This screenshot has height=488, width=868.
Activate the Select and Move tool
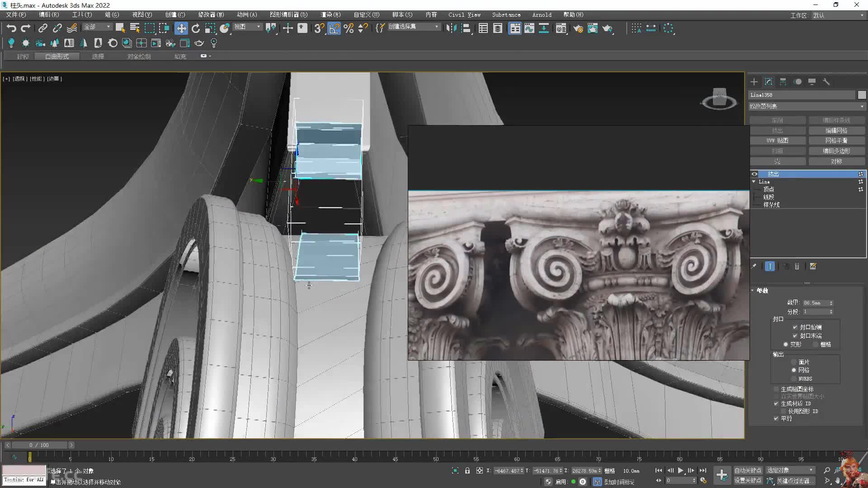181,28
